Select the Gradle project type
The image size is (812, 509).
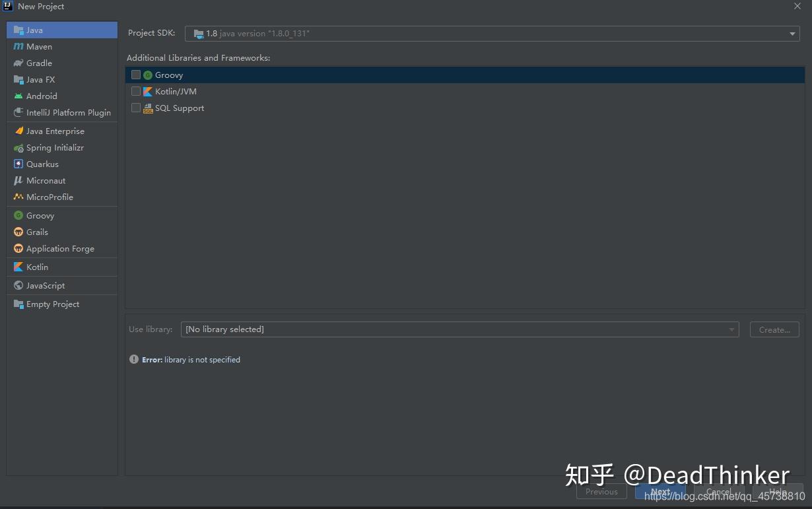pyautogui.click(x=38, y=63)
